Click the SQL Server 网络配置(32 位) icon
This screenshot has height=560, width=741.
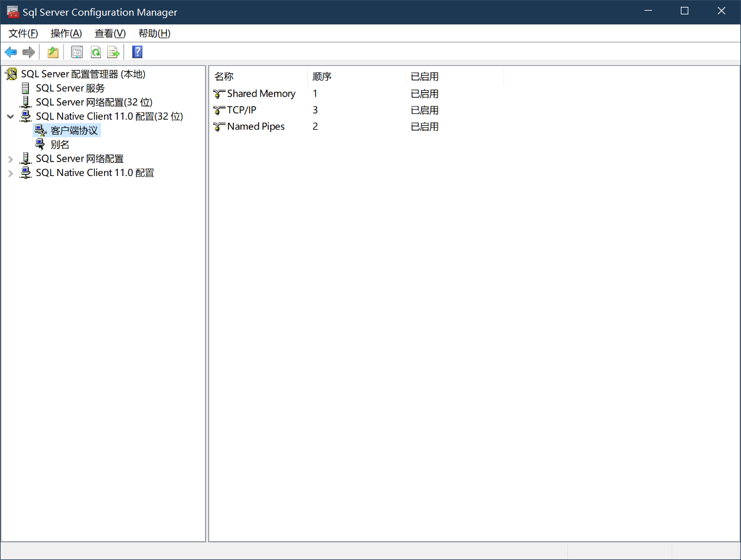tap(26, 102)
